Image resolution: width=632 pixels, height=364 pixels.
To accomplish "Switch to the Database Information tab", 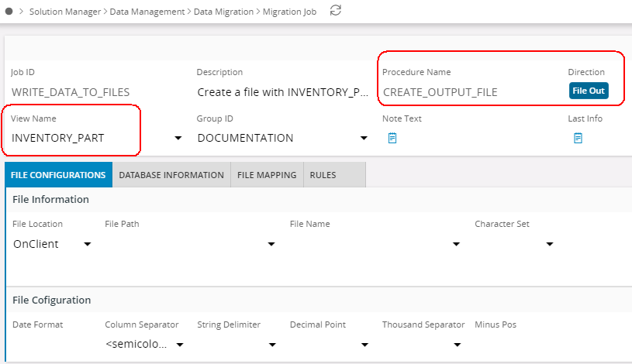I will (x=171, y=175).
